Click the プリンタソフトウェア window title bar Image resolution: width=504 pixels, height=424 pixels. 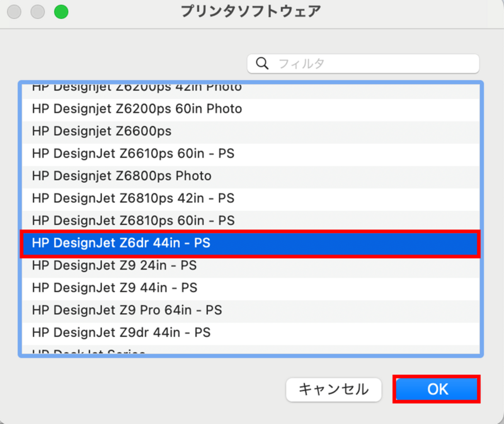coord(251,11)
